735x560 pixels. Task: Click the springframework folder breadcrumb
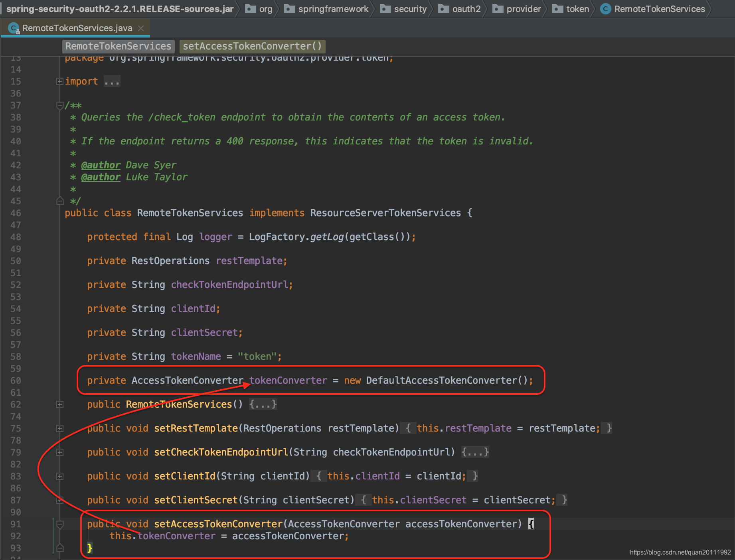[x=326, y=9]
